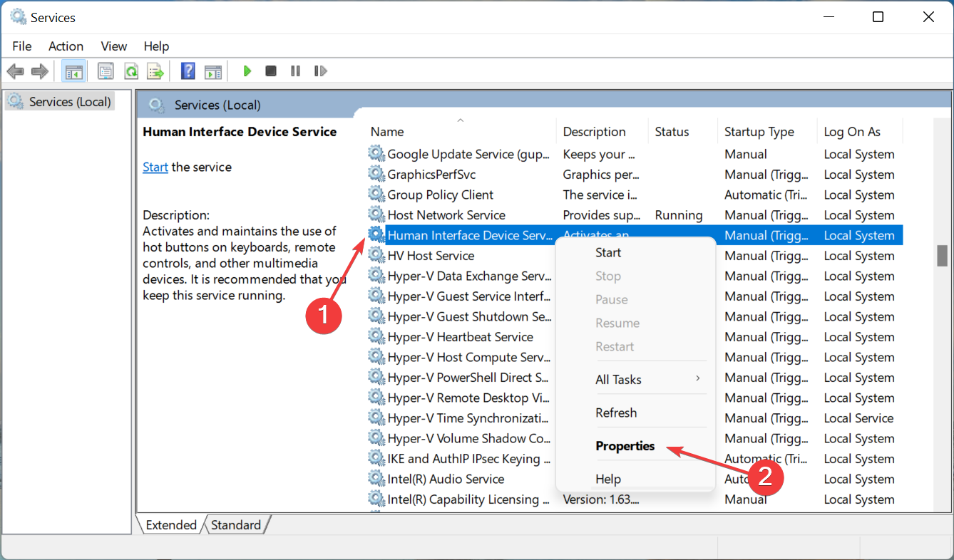Click the Stop Service toolbar button

coord(271,71)
